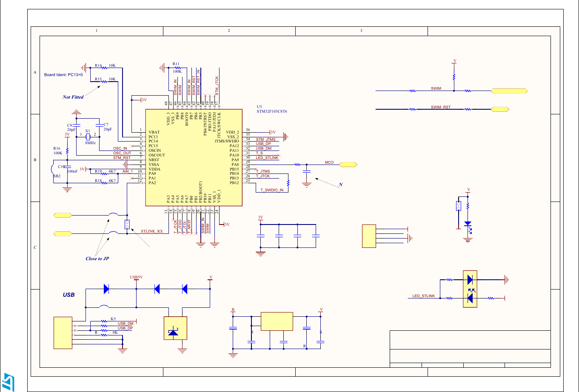Click the yellow MCO output port flag

(x=348, y=164)
